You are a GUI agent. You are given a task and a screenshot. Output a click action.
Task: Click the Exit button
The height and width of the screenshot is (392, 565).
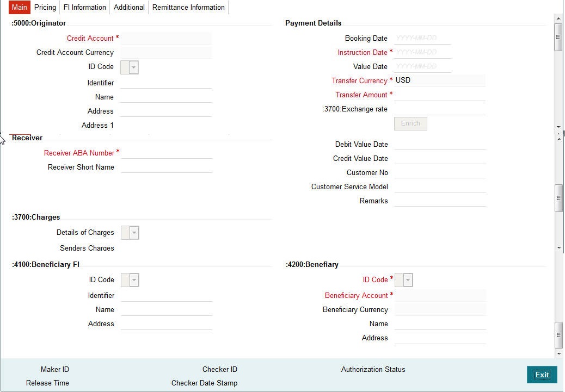(x=542, y=375)
